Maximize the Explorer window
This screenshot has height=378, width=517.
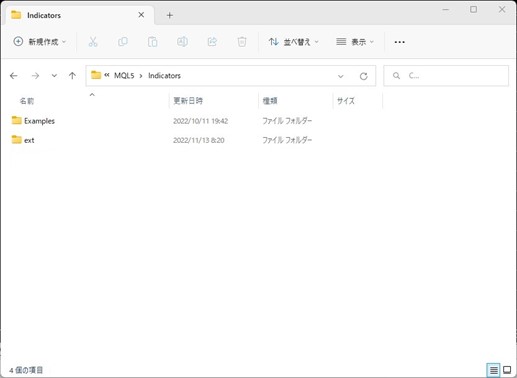click(x=473, y=10)
